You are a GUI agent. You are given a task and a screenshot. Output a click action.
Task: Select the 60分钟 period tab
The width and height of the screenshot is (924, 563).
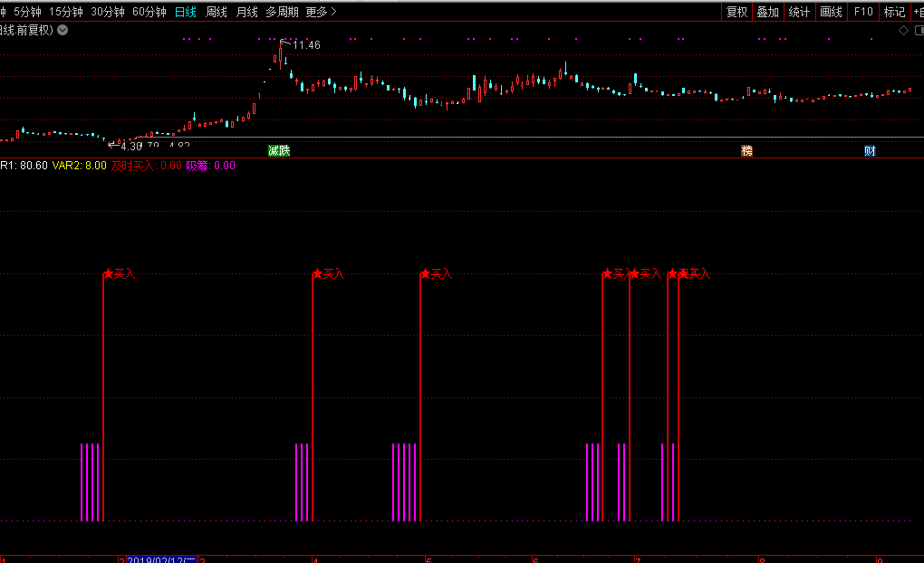point(149,12)
